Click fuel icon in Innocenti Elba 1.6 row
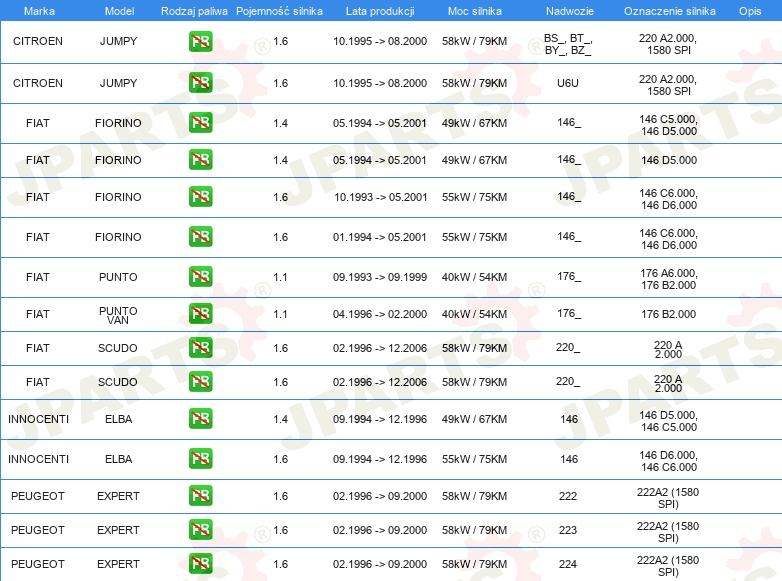 coord(200,458)
